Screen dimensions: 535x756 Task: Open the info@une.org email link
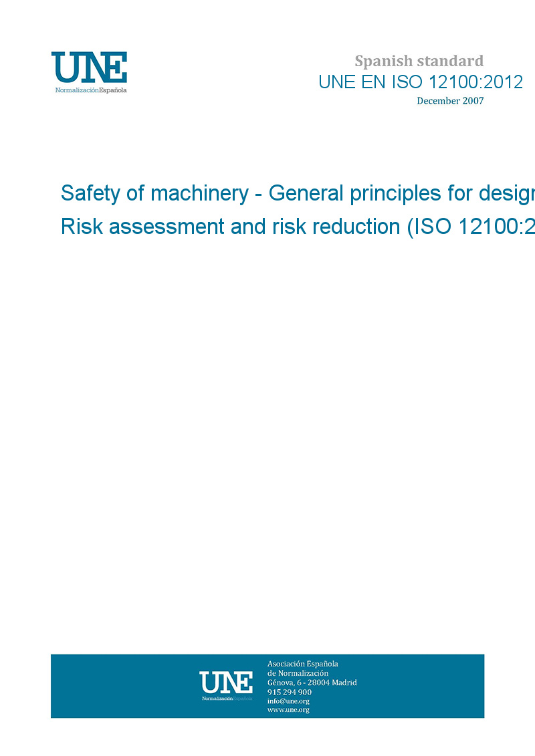[x=288, y=701]
